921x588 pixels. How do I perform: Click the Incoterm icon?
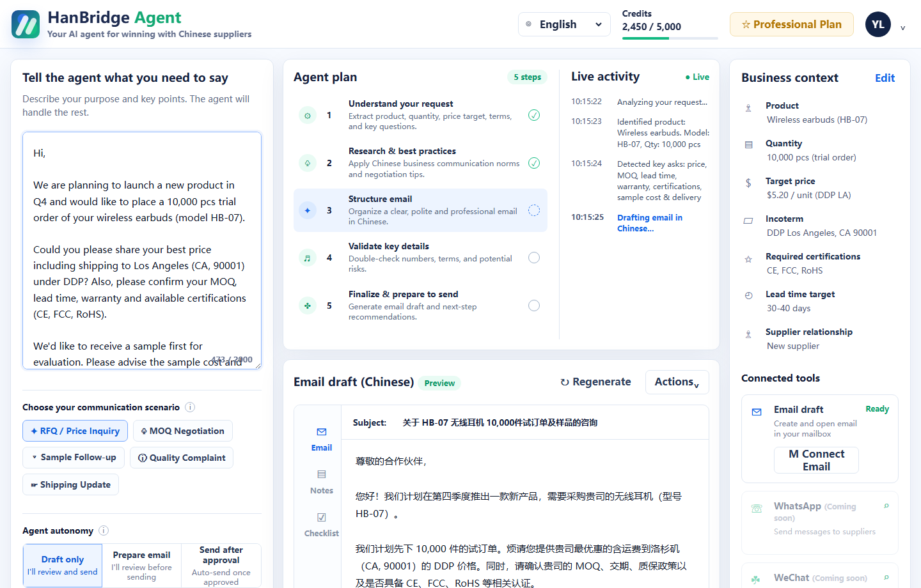tap(748, 220)
